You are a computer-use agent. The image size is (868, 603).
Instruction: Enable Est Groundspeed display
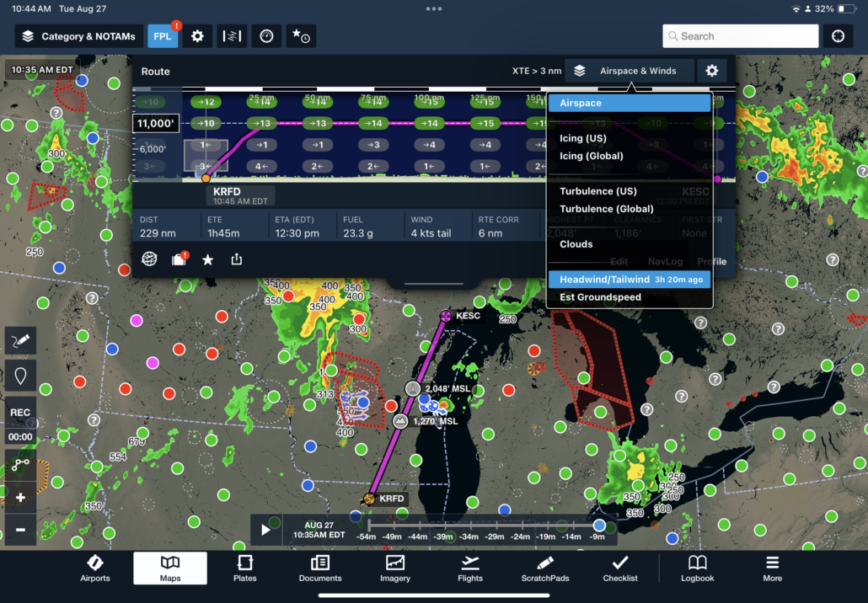click(600, 296)
